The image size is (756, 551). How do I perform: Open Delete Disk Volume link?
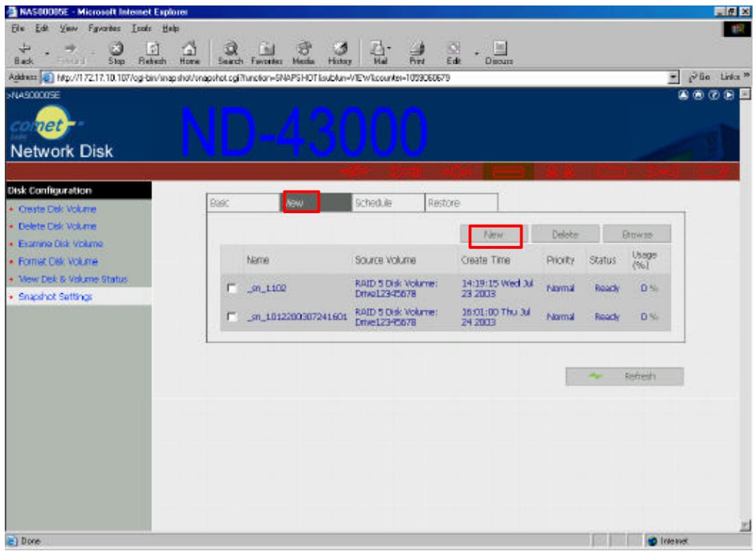[58, 226]
